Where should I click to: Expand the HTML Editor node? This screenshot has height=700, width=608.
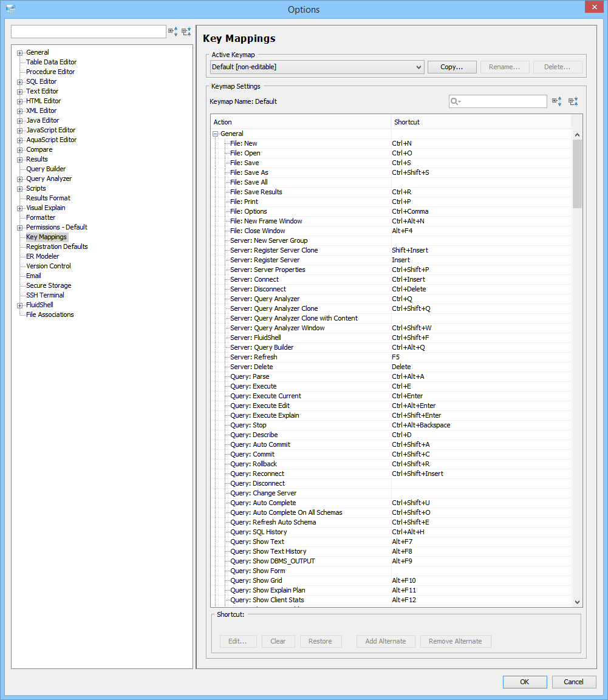(x=19, y=101)
